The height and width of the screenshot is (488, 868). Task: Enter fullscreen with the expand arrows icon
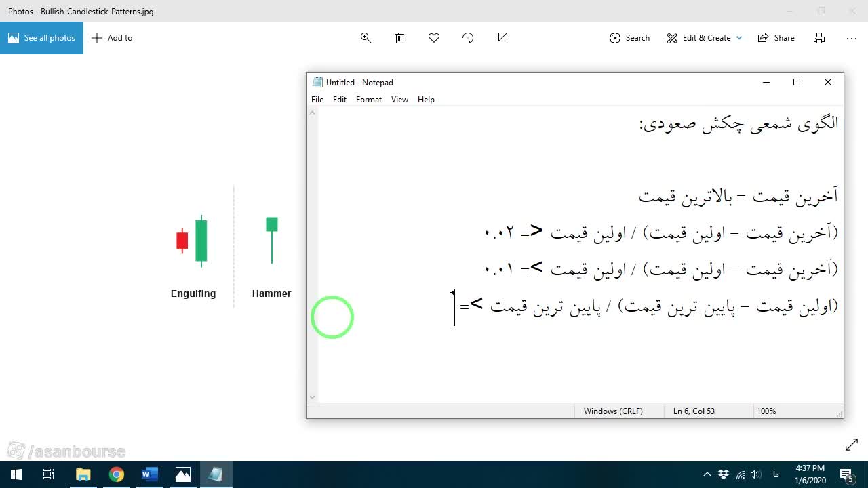(852, 445)
